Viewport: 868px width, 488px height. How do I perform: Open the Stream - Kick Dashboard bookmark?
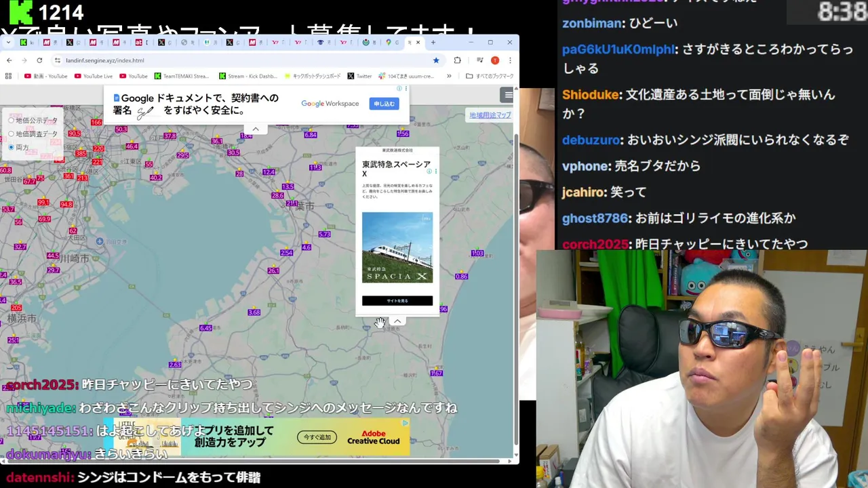(248, 76)
